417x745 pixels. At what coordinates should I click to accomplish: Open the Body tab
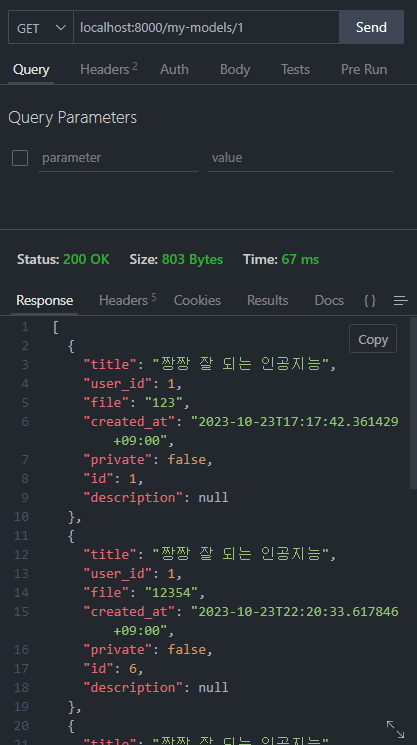235,69
